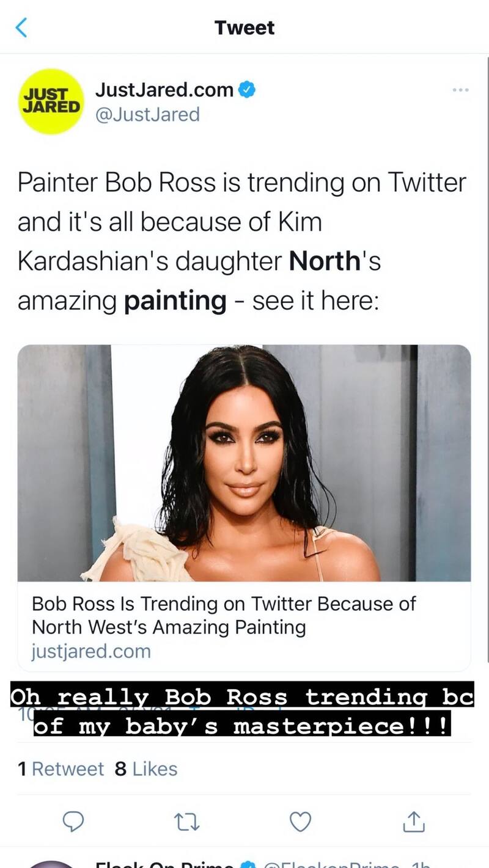The height and width of the screenshot is (868, 489).
Task: Tap the justjared.com domain text
Action: pos(91,651)
